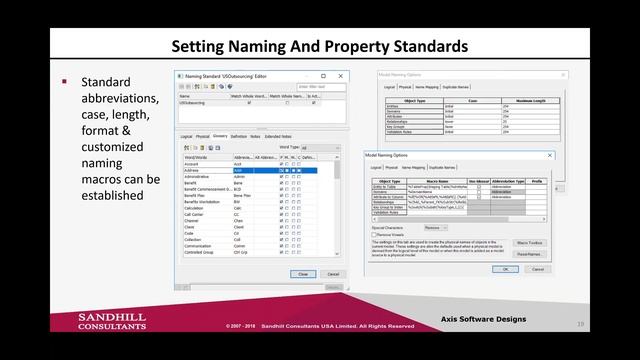This screenshot has width=640, height=360.
Task: Click the Naming Standard Editor title bar icon
Action: [x=180, y=76]
